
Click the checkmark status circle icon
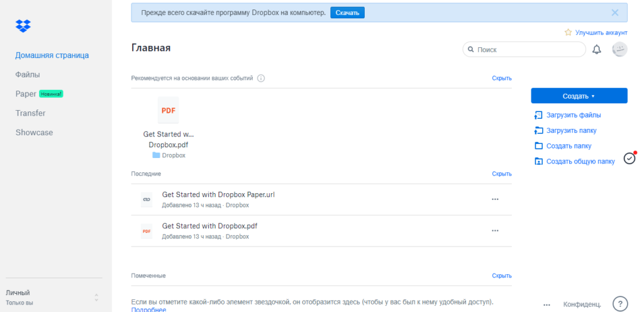coord(630,158)
